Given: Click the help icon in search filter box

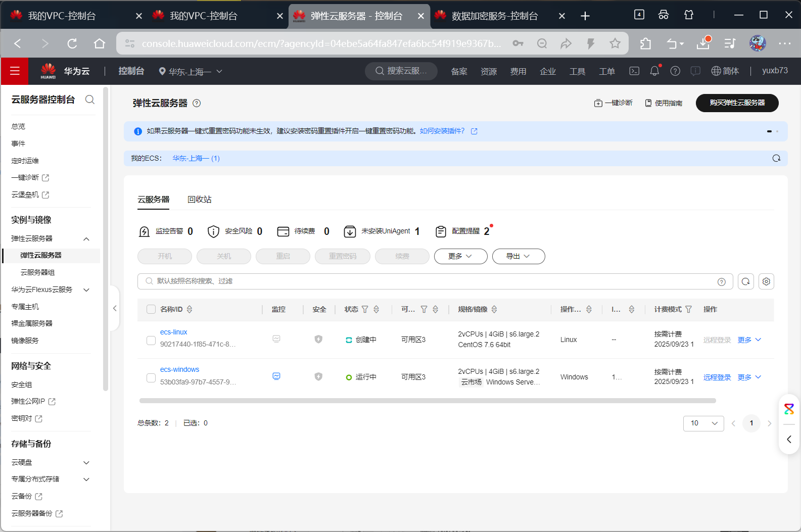Looking at the screenshot, I should pyautogui.click(x=722, y=282).
